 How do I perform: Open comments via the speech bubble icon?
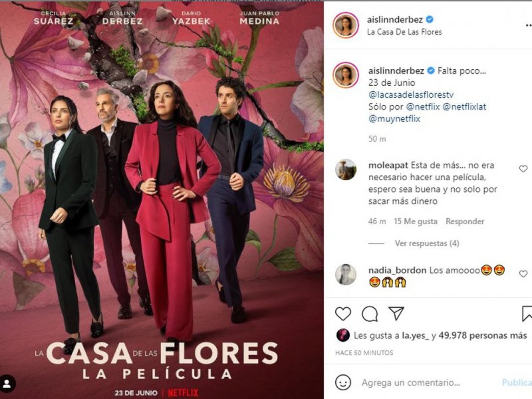point(370,314)
